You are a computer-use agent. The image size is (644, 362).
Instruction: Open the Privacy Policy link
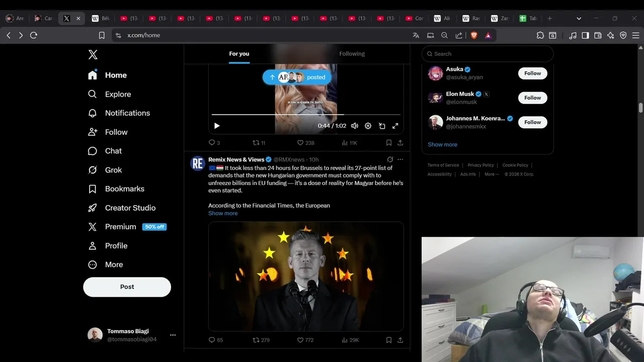click(480, 165)
